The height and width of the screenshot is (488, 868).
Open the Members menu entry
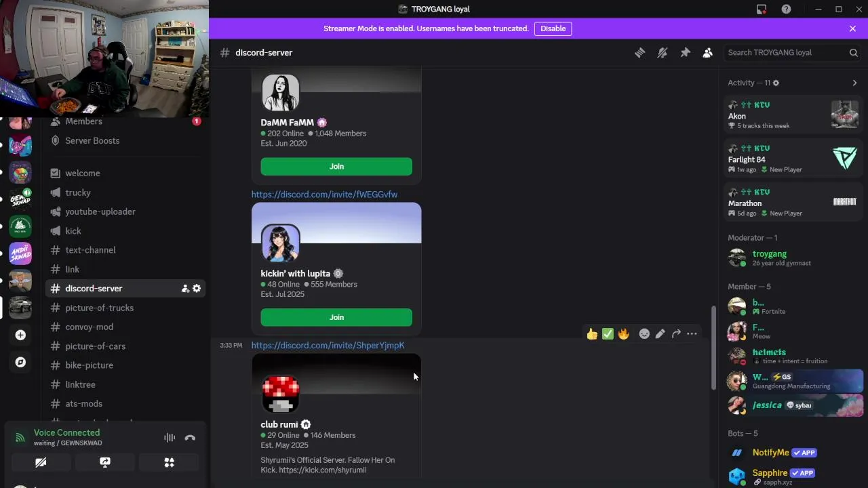(x=125, y=121)
